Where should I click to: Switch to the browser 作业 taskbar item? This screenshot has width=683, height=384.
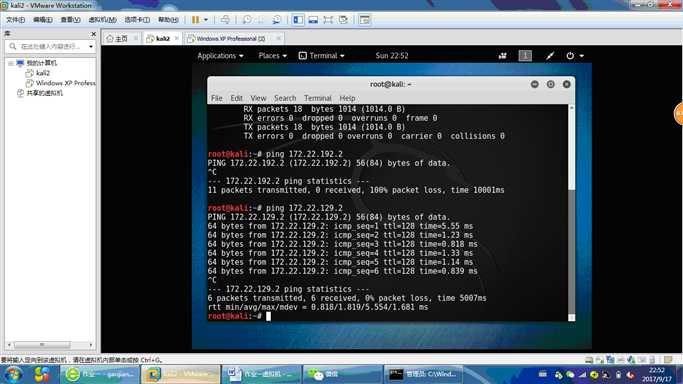pyautogui.click(x=100, y=374)
